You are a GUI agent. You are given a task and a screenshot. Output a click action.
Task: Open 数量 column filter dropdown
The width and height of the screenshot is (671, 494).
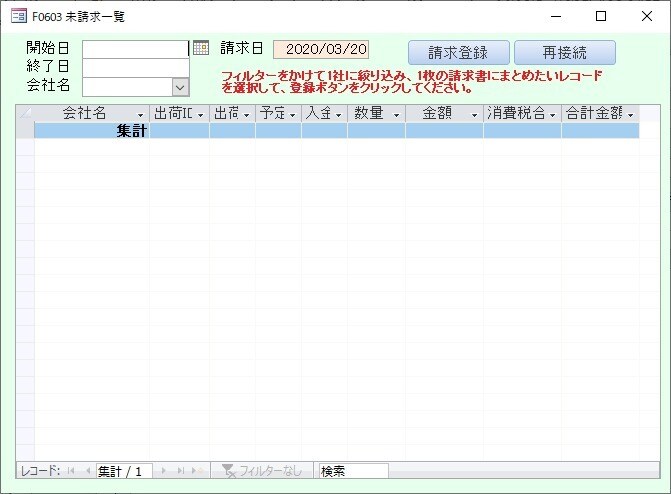(x=396, y=115)
